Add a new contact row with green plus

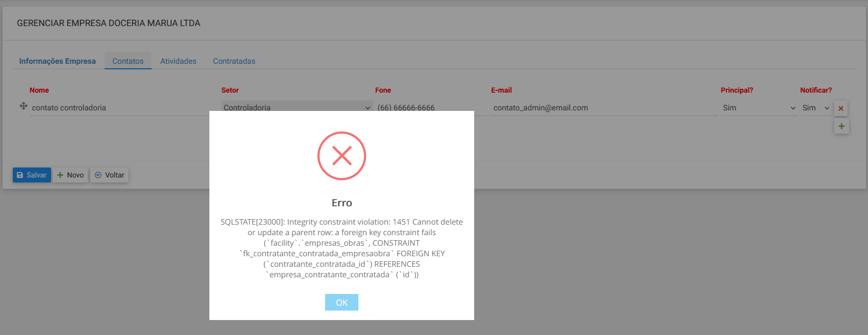tap(841, 126)
